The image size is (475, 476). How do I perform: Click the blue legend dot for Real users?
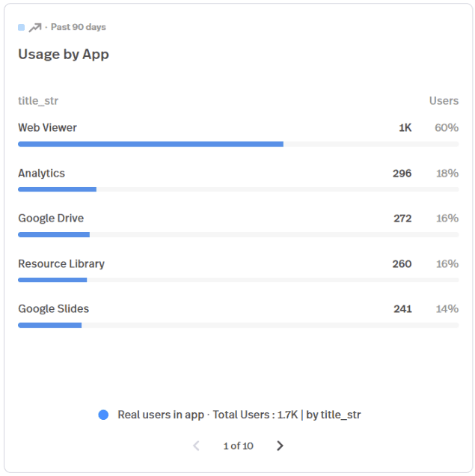tap(103, 415)
